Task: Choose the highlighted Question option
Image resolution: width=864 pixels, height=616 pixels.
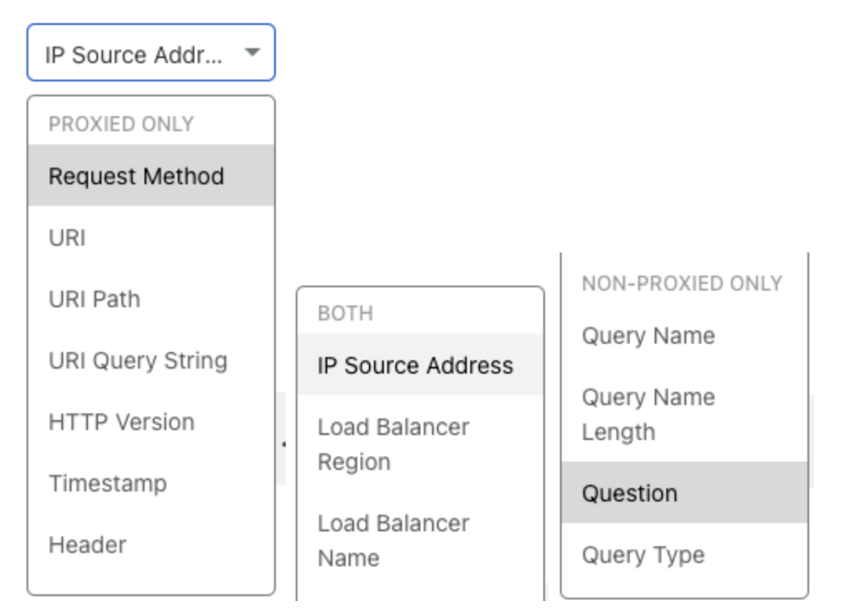Action: (630, 494)
